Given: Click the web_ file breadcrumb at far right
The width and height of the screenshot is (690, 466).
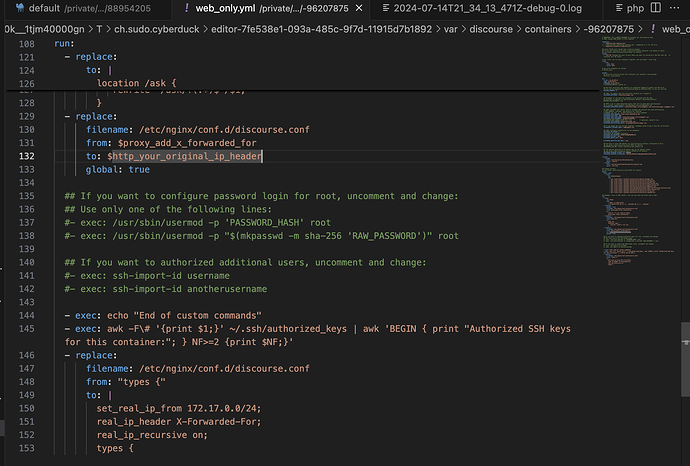Looking at the screenshot, I should tap(670, 29).
